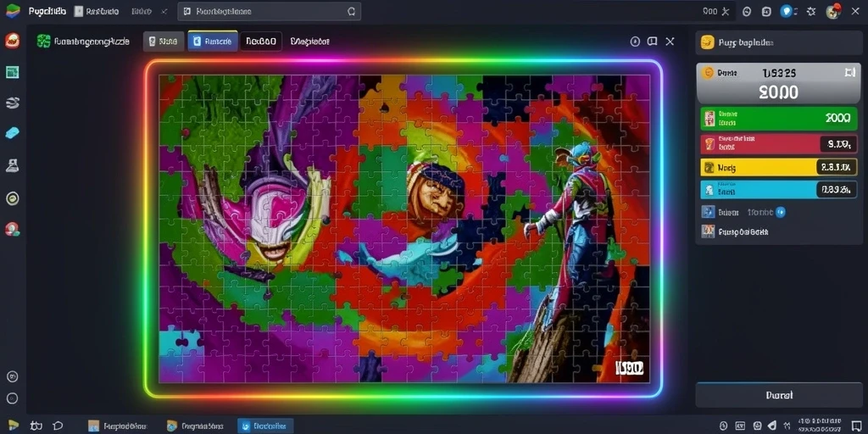
Task: Click the green and blue stacked app logo
Action: [x=12, y=11]
